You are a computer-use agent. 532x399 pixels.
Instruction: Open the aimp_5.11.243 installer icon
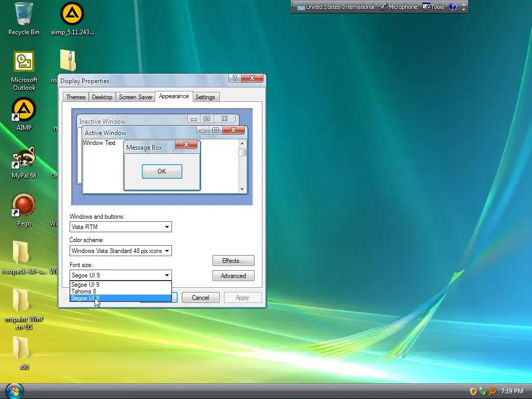click(x=72, y=19)
